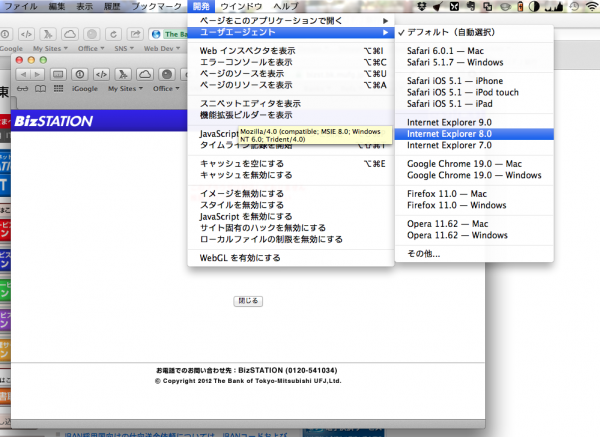
Task: Select Default (自動選択) user agent
Action: tap(474, 33)
